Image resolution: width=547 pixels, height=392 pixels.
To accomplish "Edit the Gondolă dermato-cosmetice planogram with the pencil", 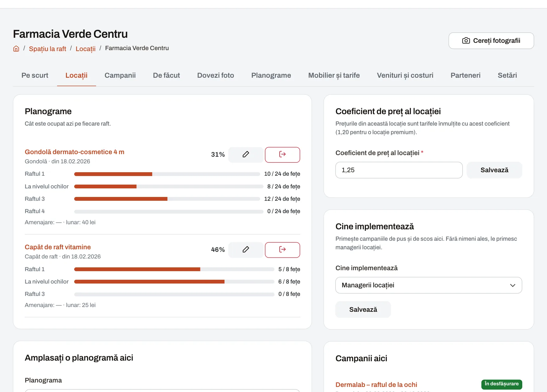I will [x=246, y=154].
